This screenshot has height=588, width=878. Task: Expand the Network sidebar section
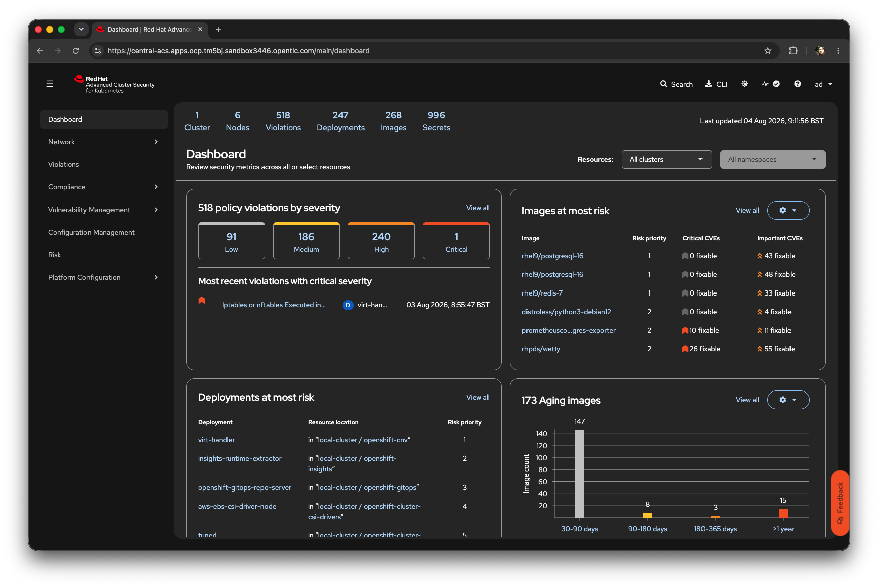click(x=104, y=142)
